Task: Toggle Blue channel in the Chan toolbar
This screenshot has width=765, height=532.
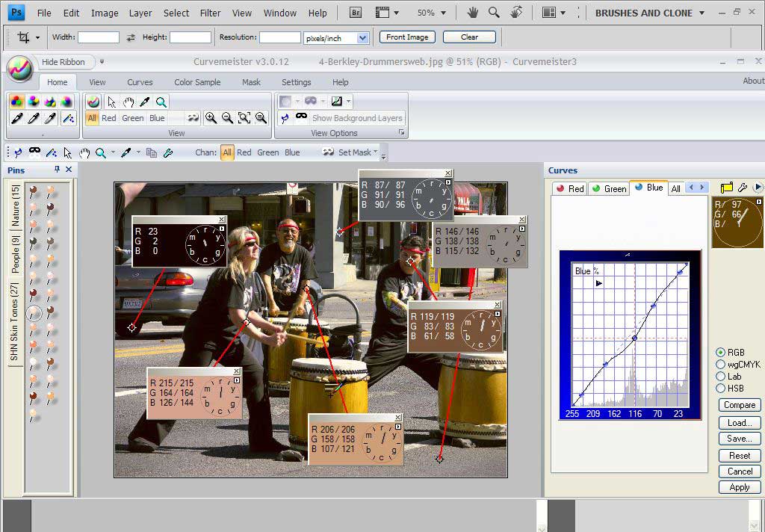Action: coord(292,152)
